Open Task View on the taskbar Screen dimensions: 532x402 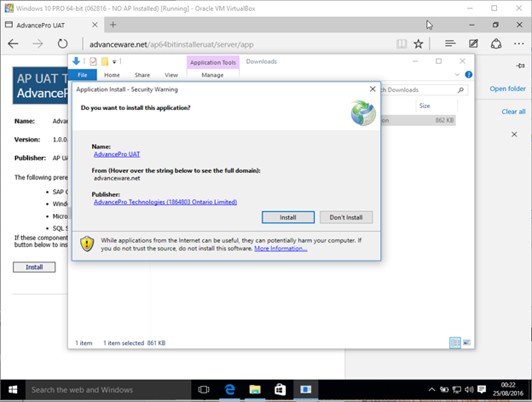205,389
